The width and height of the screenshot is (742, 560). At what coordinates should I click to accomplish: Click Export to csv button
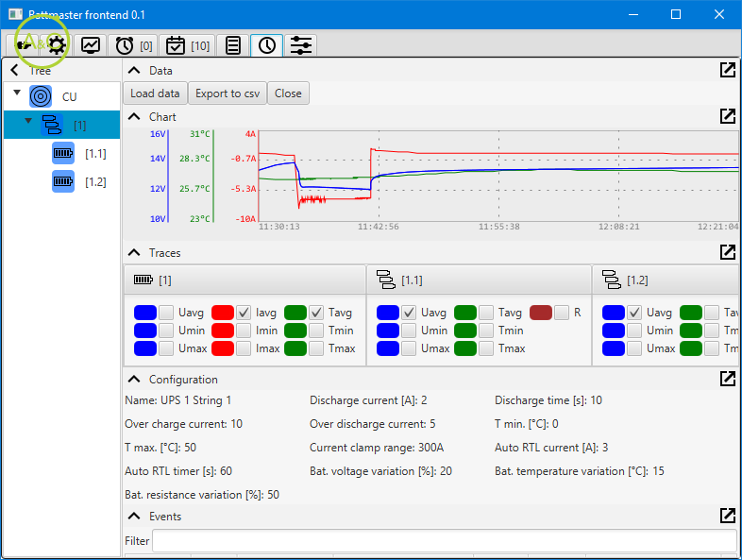coord(228,93)
